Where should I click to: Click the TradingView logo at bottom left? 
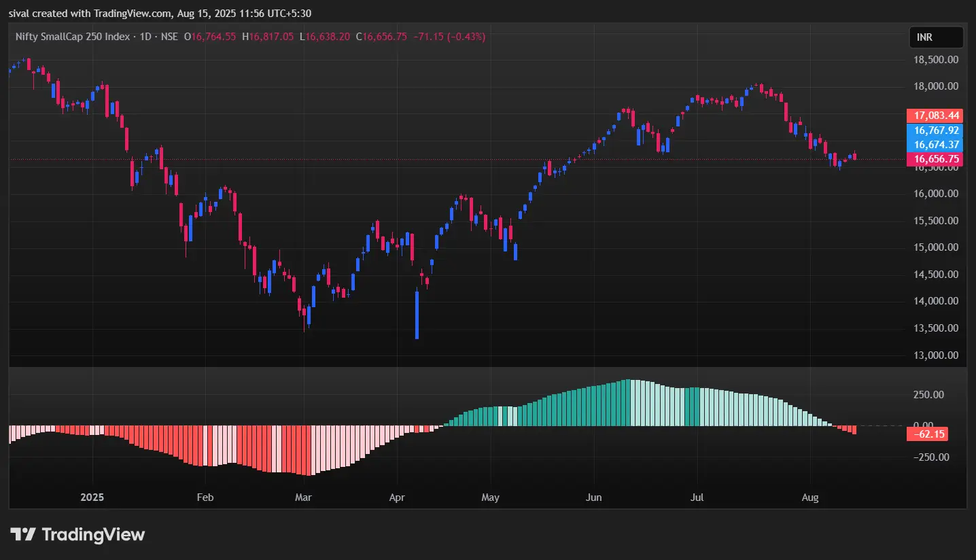77,535
